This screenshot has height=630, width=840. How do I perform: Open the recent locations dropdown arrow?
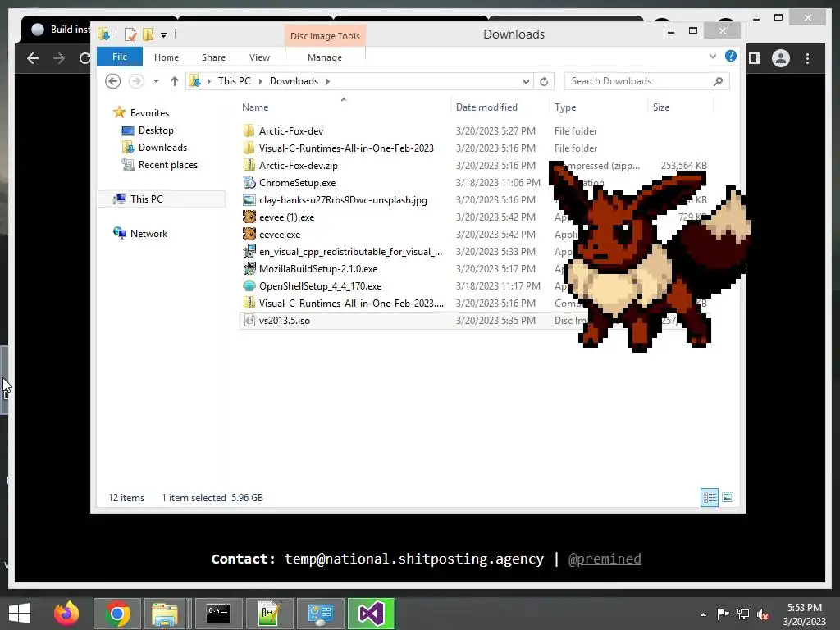(x=156, y=81)
